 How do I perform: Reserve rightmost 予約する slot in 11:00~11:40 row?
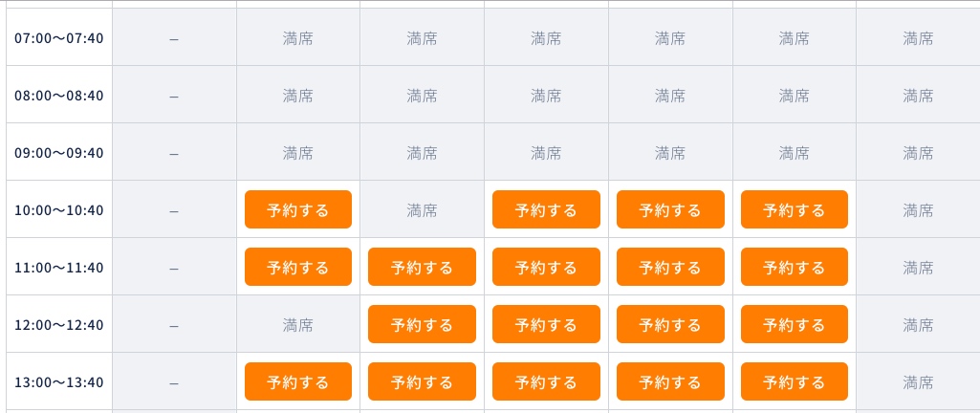click(x=795, y=267)
